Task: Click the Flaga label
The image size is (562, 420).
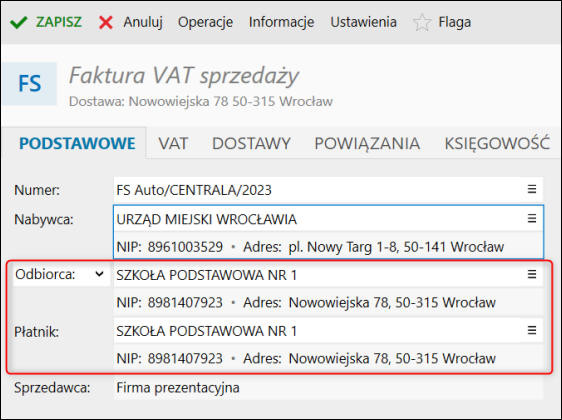Action: [454, 22]
